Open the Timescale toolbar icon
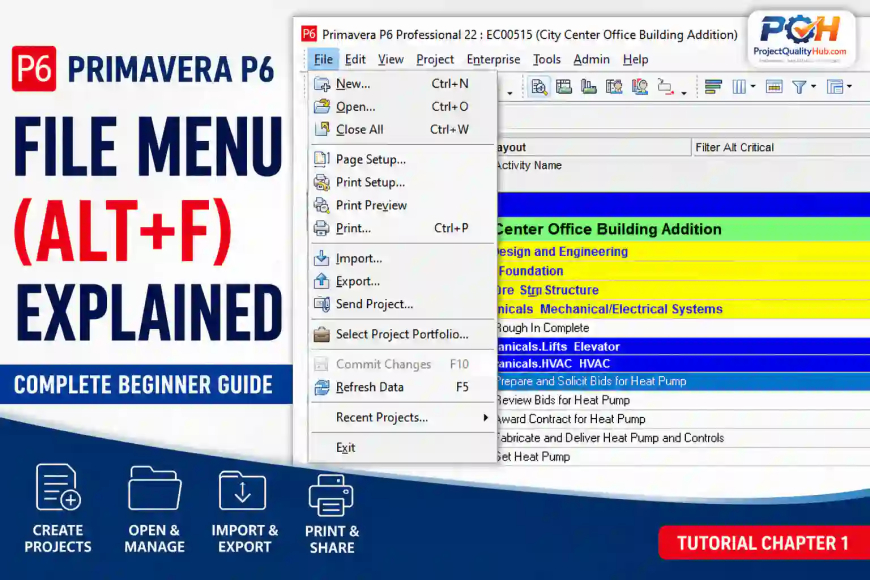Image resolution: width=870 pixels, height=580 pixels. pyautogui.click(x=773, y=87)
